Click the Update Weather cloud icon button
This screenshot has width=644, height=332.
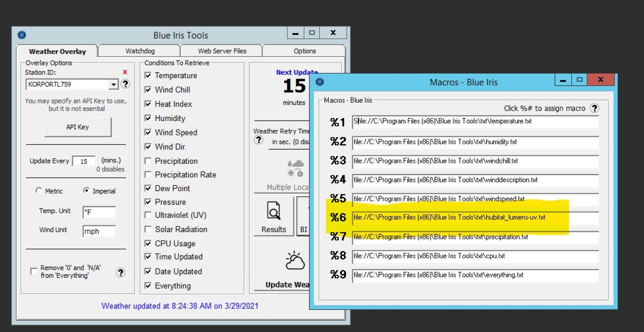click(x=295, y=260)
